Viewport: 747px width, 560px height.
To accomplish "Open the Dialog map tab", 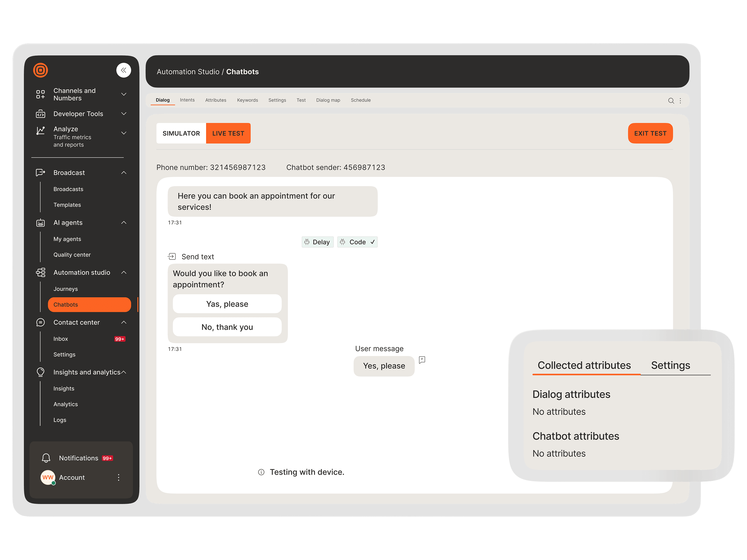I will click(328, 100).
